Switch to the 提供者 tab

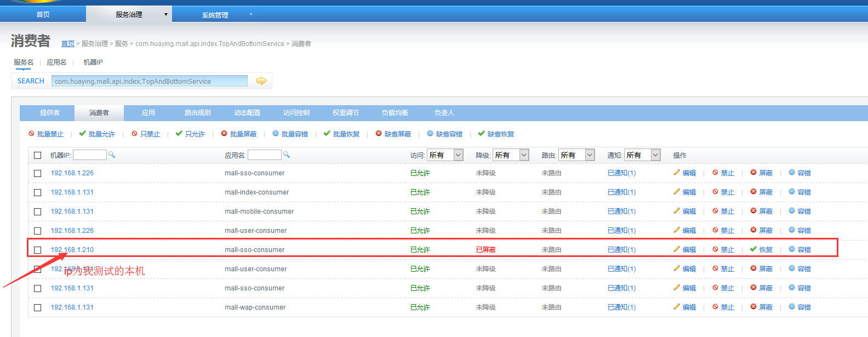pos(50,113)
